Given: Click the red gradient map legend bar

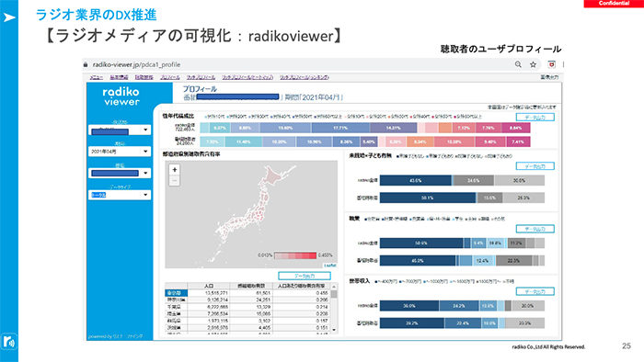Looking at the screenshot, I should coord(295,255).
